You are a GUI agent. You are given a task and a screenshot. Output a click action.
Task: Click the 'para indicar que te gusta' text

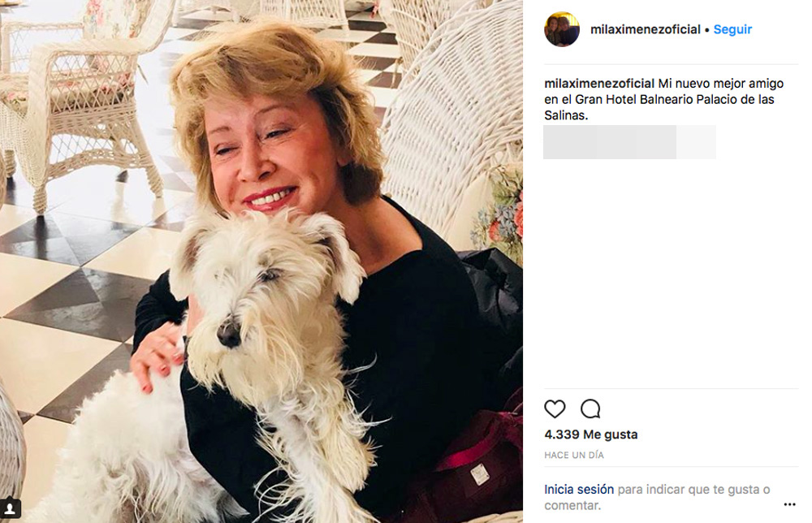[x=693, y=490]
